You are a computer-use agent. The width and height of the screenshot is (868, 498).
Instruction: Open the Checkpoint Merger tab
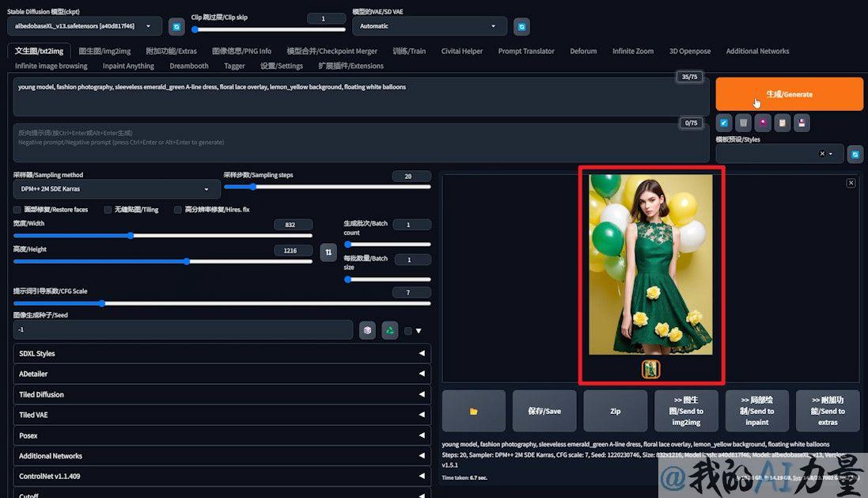[332, 51]
